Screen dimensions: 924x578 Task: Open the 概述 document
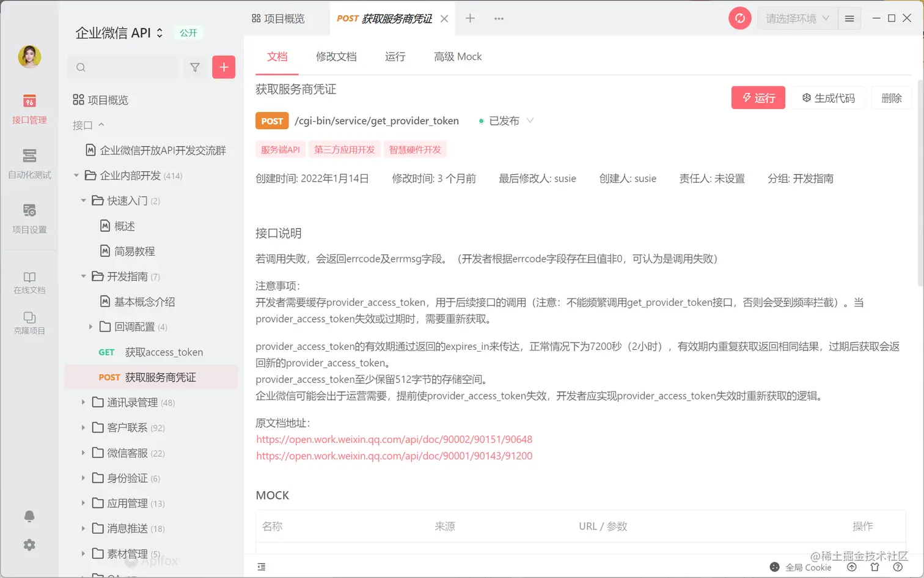[x=117, y=226]
